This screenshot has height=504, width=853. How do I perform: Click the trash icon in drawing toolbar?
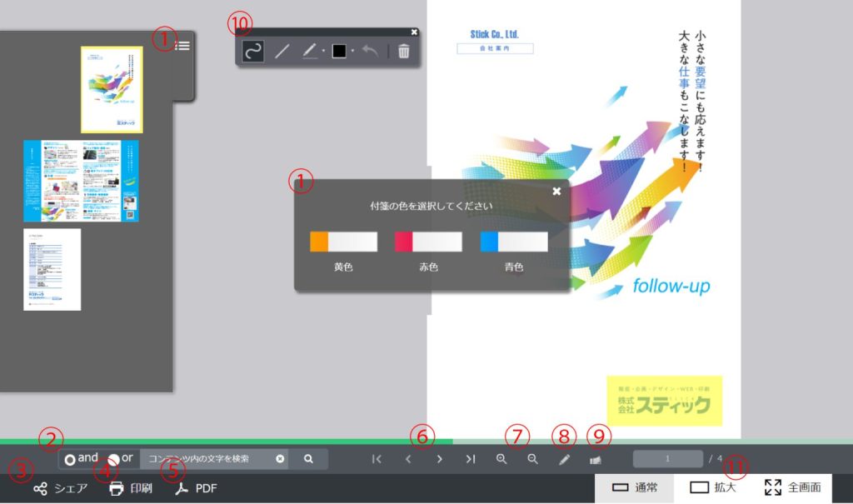click(x=403, y=52)
